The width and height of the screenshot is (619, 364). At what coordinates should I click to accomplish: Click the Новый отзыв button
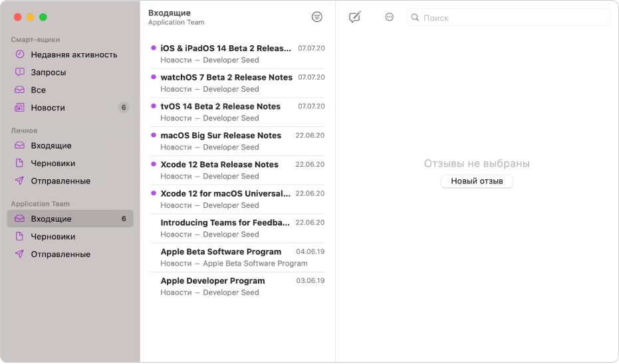point(477,181)
